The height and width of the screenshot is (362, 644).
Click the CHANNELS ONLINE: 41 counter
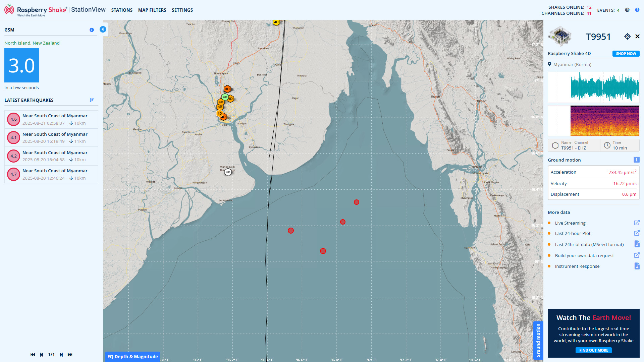(567, 13)
